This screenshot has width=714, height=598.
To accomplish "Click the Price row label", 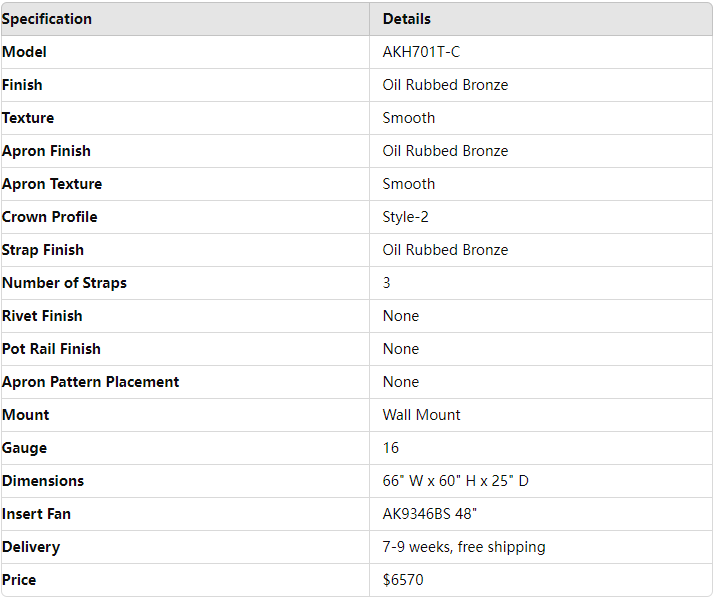I will pyautogui.click(x=20, y=580).
